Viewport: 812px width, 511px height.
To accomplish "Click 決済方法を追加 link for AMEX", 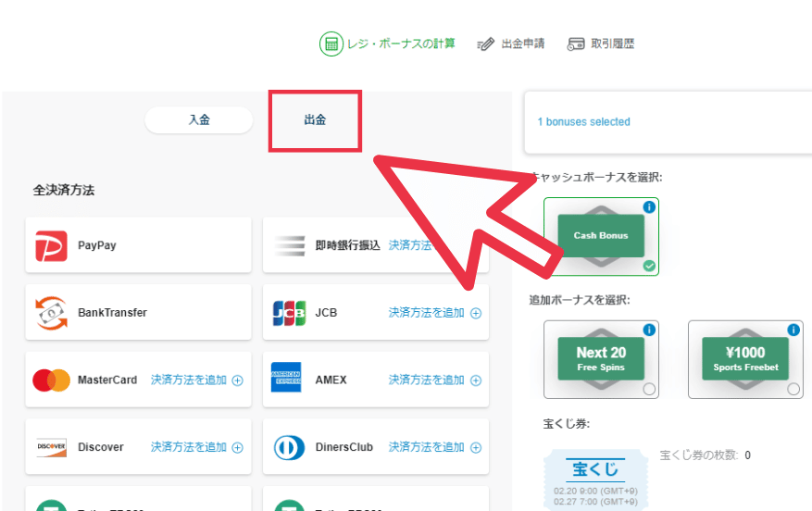I will tap(426, 380).
